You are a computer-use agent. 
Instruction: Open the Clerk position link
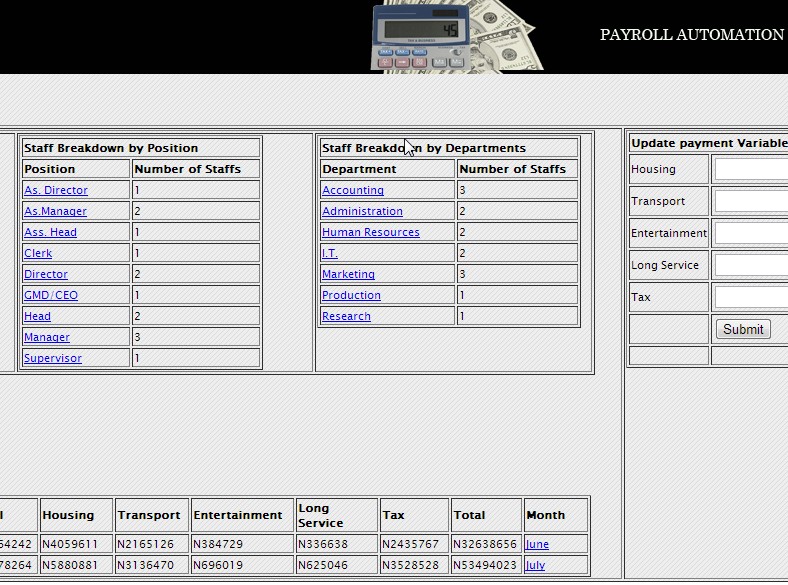[x=38, y=253]
